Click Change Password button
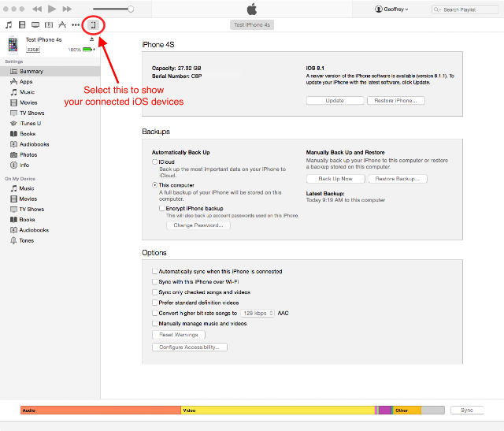504x431 pixels. click(198, 225)
